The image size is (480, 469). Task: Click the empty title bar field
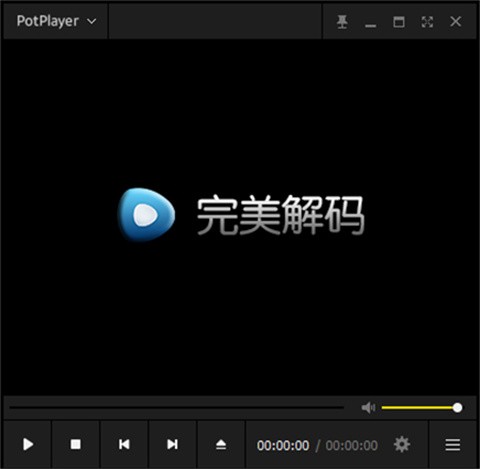[215, 21]
